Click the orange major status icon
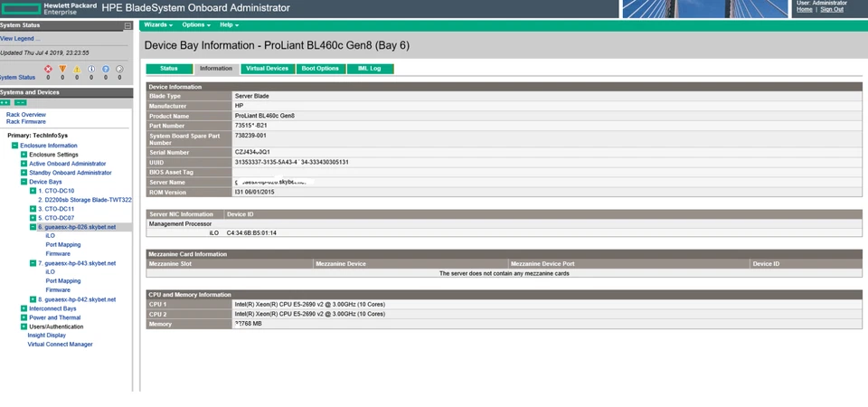This screenshot has height=407, width=868. 62,70
